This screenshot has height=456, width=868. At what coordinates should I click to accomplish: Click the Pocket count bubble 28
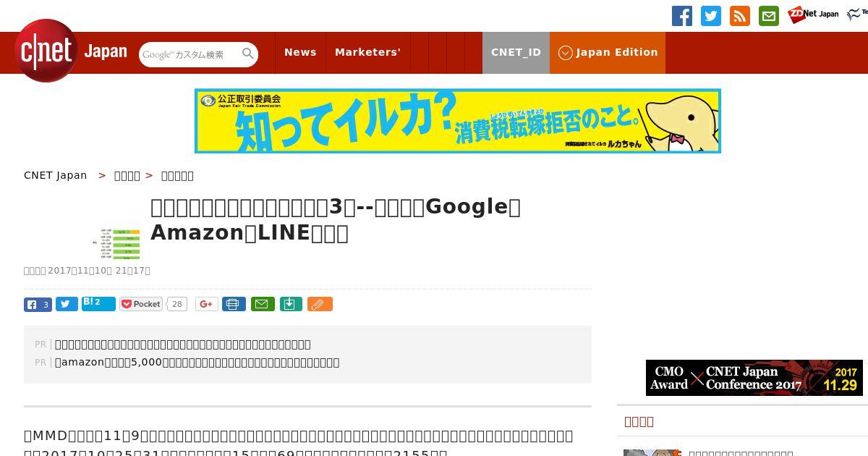point(176,304)
